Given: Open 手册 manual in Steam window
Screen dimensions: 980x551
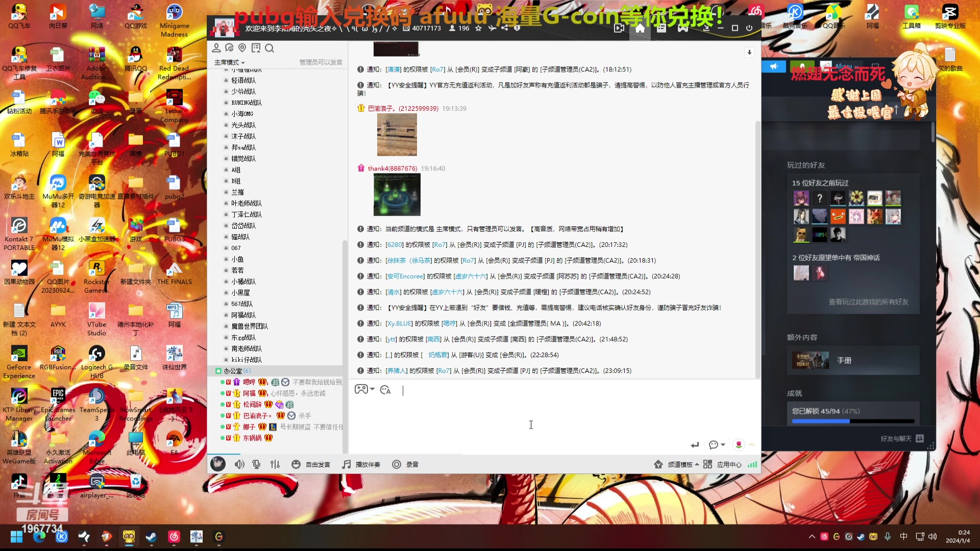Looking at the screenshot, I should [853, 360].
